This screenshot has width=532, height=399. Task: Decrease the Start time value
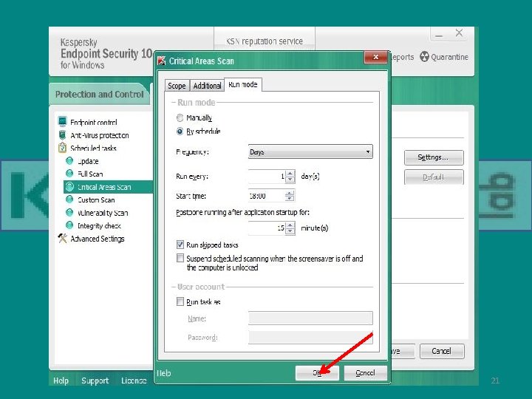[x=290, y=199]
